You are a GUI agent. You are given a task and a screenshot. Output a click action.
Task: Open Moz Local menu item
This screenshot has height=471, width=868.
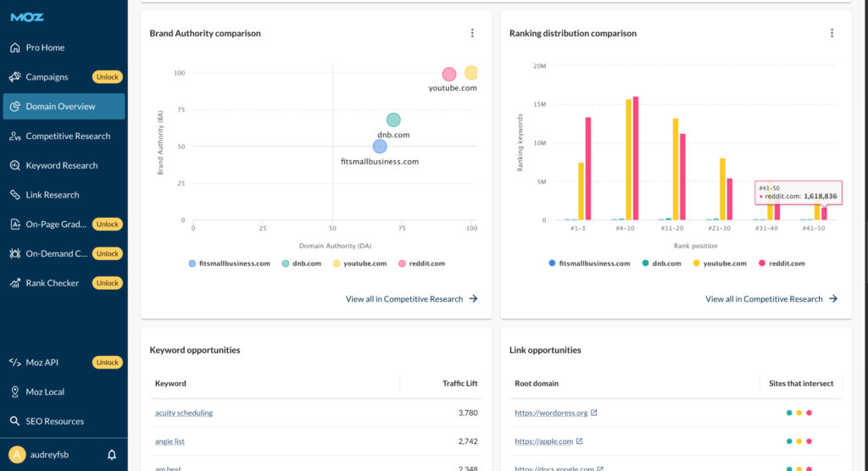(x=45, y=392)
